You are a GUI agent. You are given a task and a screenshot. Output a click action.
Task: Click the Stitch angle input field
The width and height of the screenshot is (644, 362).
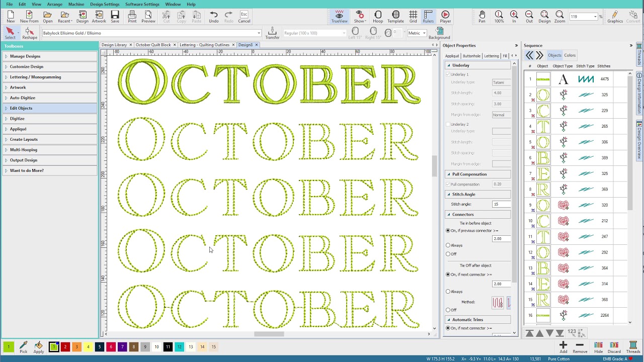coord(501,204)
